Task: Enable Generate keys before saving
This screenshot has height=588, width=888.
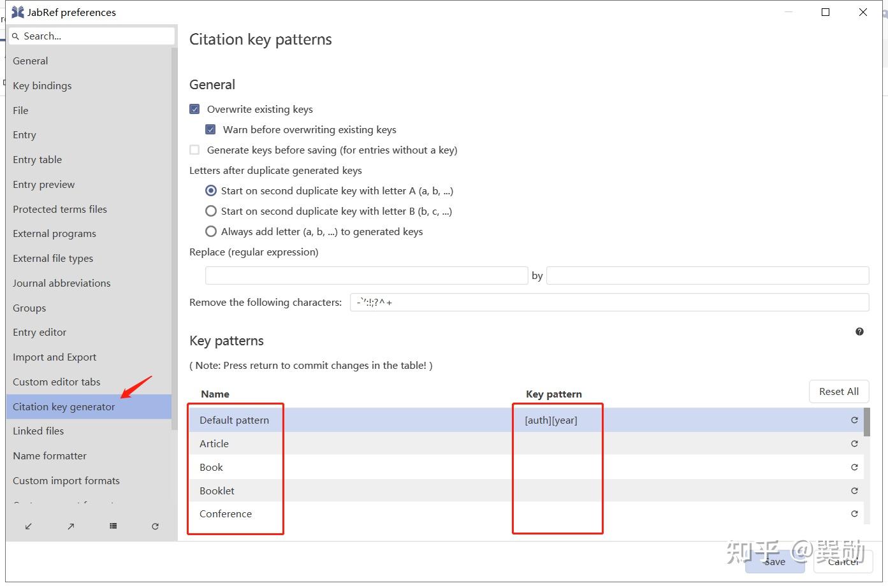Action: tap(195, 150)
